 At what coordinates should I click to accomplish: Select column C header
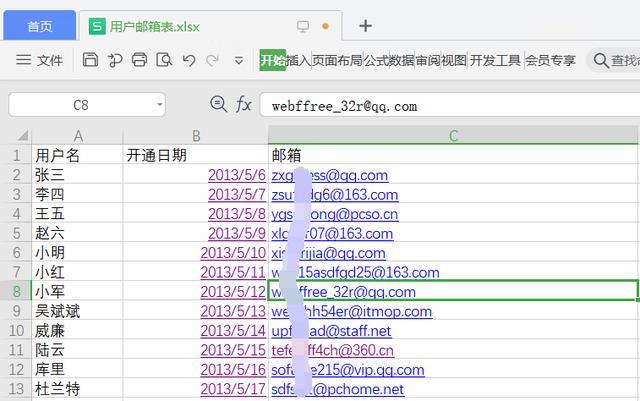pos(453,135)
